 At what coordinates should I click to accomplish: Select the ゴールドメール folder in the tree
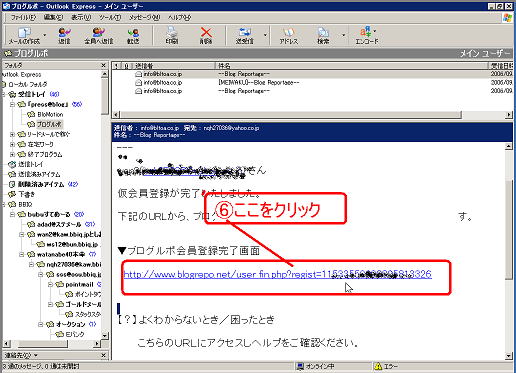(83, 304)
